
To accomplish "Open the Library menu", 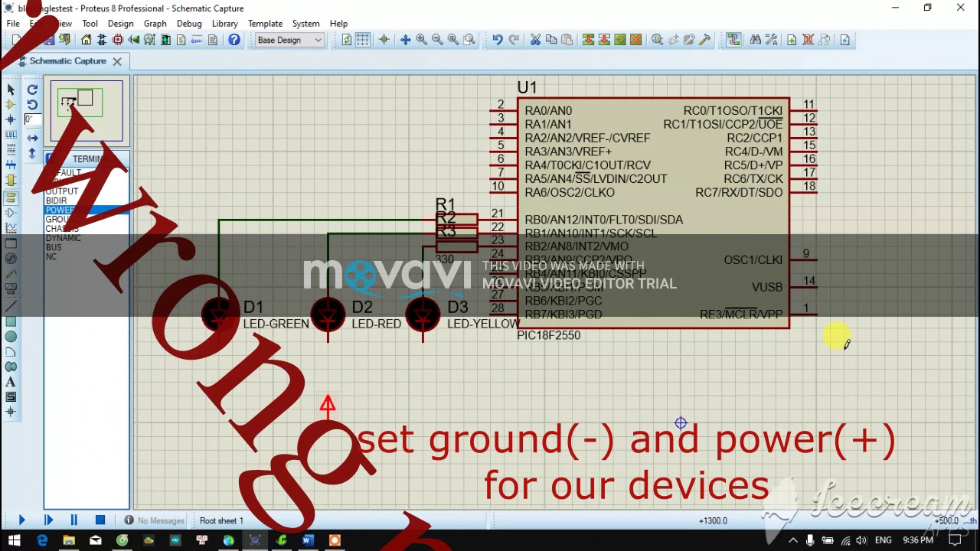I will tap(224, 24).
